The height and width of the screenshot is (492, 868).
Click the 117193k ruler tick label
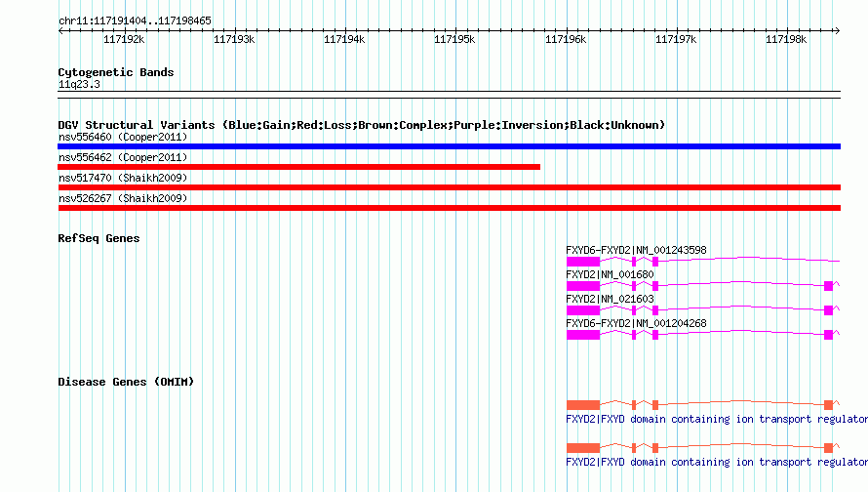click(x=234, y=39)
